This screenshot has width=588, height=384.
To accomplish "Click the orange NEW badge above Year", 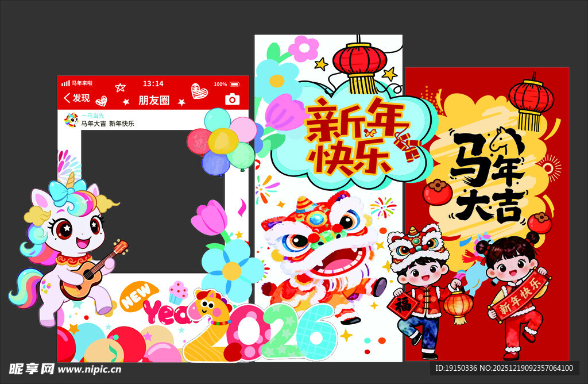I will tap(138, 296).
